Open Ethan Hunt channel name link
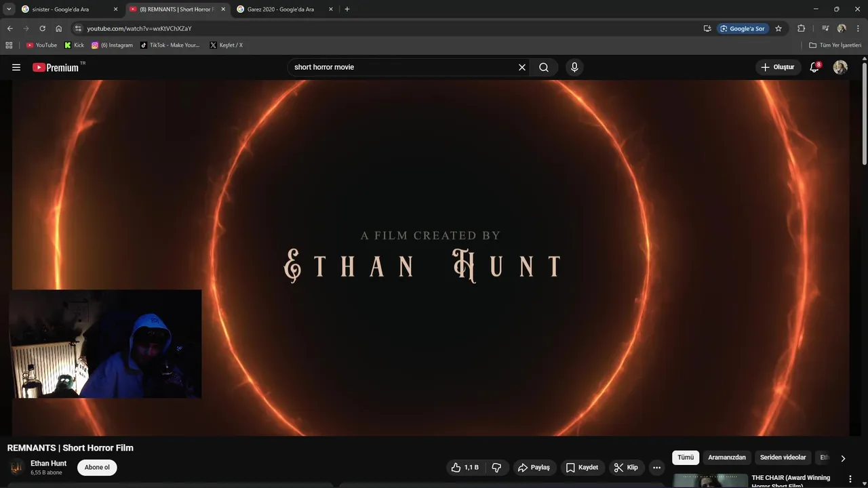 [48, 464]
